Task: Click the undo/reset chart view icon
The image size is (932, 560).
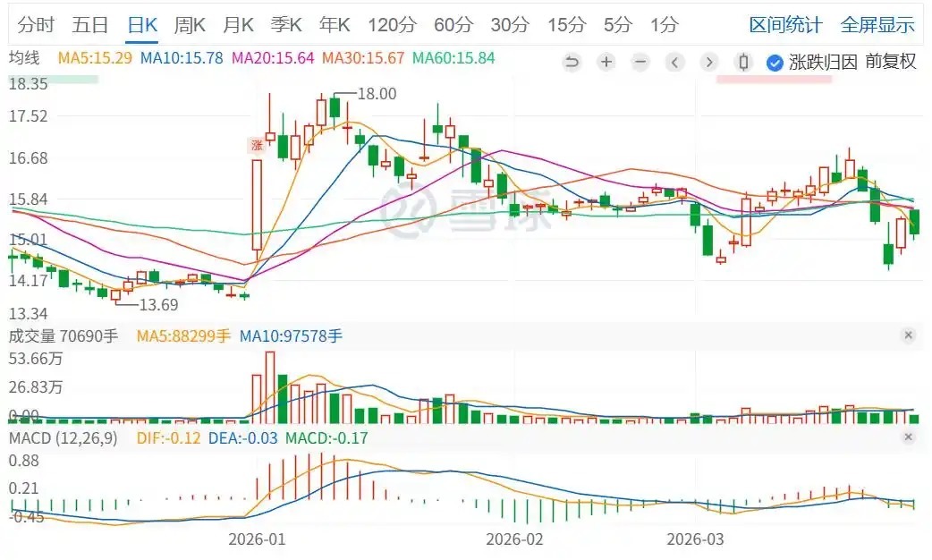Action: pyautogui.click(x=572, y=62)
